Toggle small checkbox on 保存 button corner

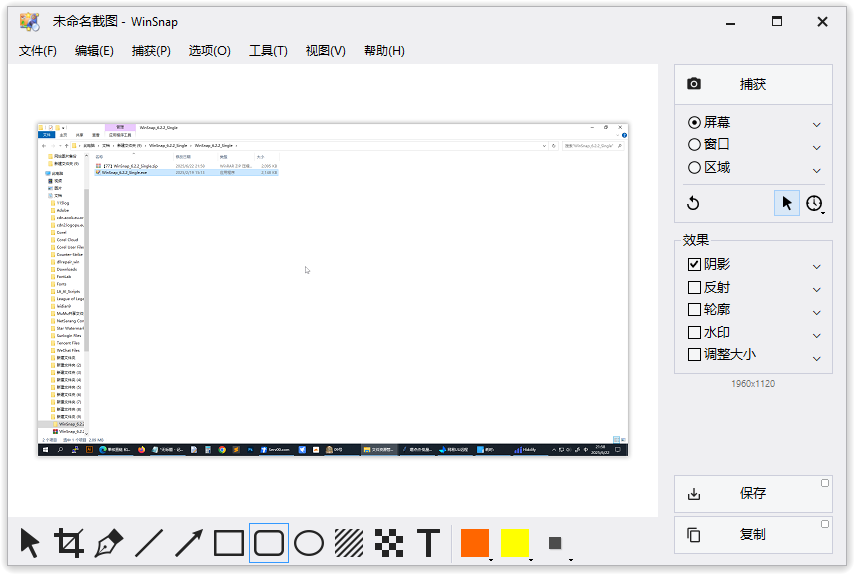(x=825, y=483)
